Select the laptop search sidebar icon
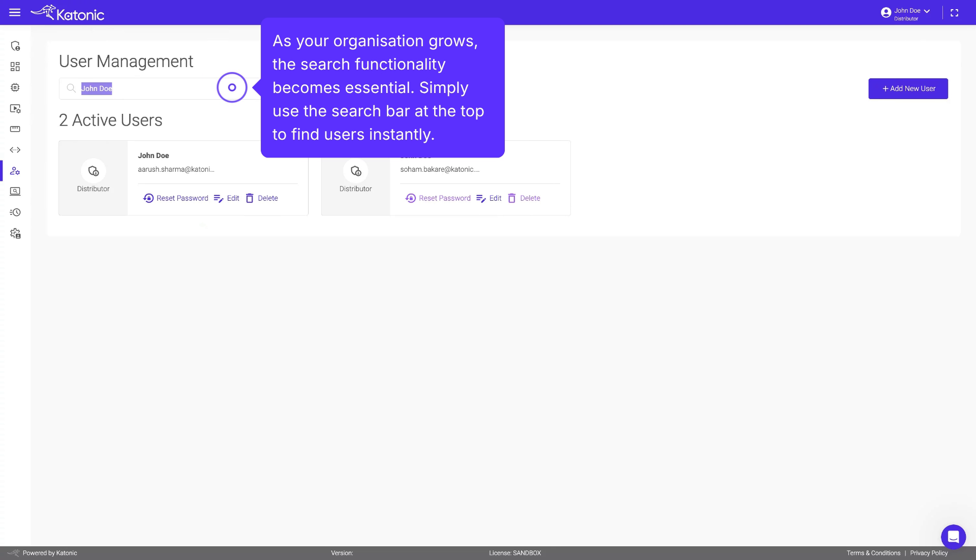Image resolution: width=976 pixels, height=560 pixels. point(15,192)
